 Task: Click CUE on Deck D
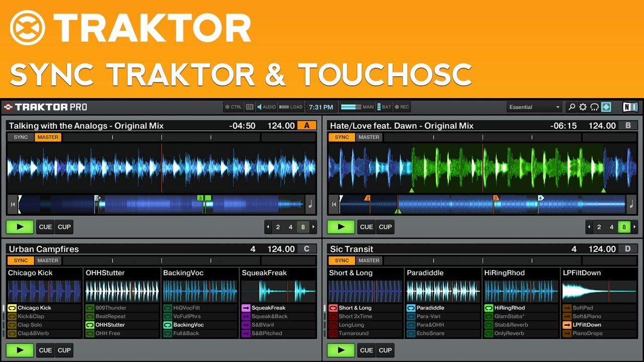(366, 350)
